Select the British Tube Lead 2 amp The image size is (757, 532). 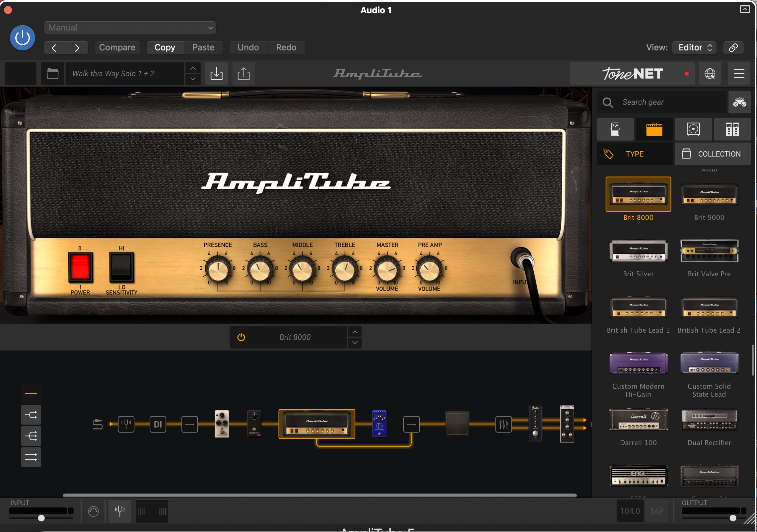click(709, 307)
